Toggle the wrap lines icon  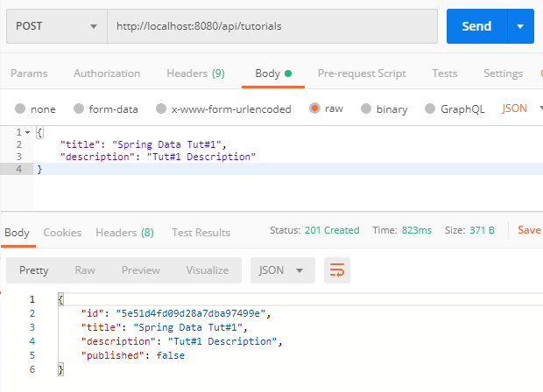point(337,270)
